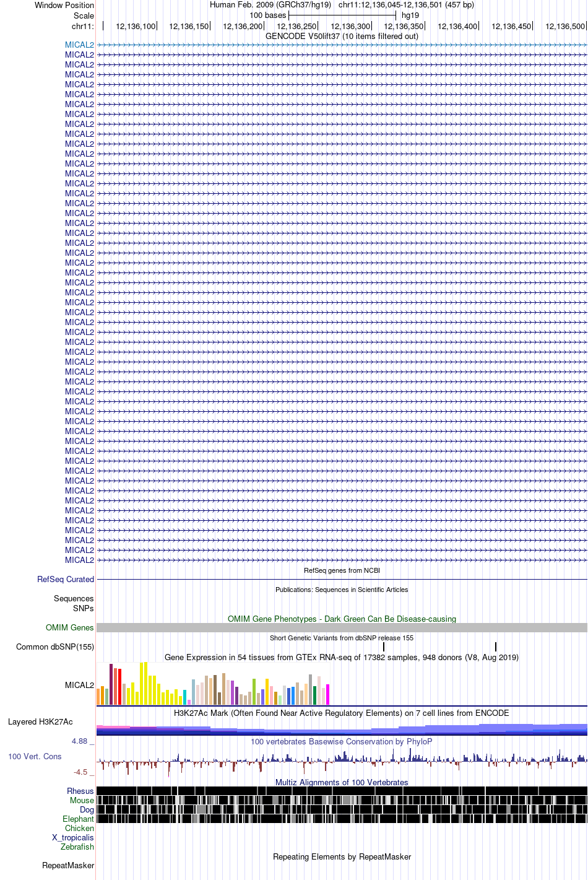Open H3K27Ac Mark track title
This screenshot has height=880, width=588.
(342, 713)
